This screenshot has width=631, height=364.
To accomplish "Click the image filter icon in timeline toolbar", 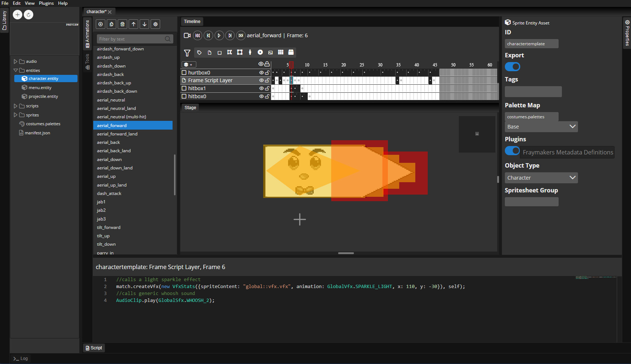I will [x=271, y=53].
